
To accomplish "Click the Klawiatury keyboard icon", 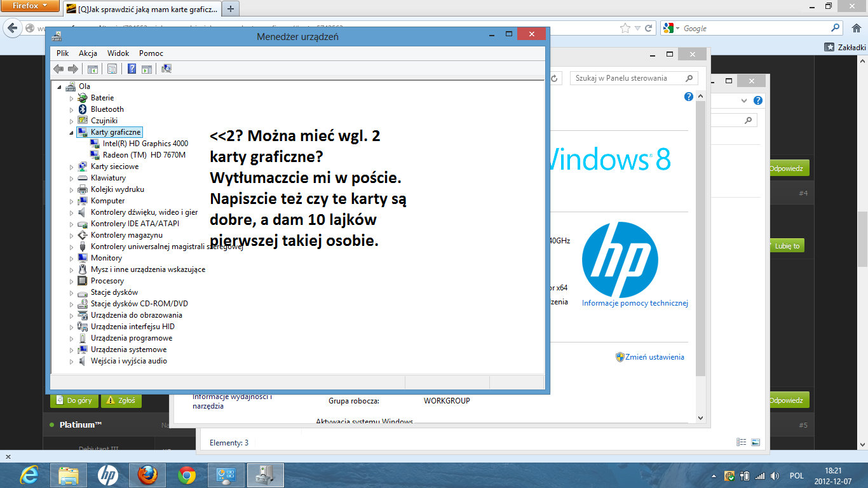I will tap(82, 178).
